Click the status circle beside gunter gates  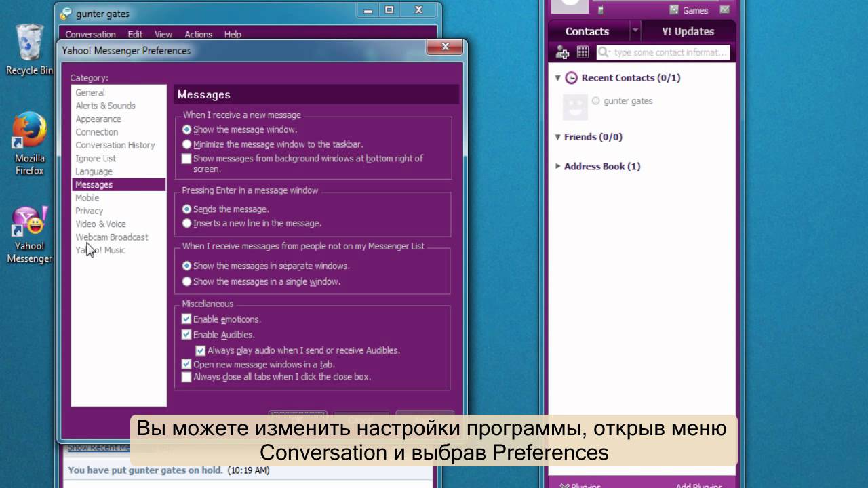596,101
